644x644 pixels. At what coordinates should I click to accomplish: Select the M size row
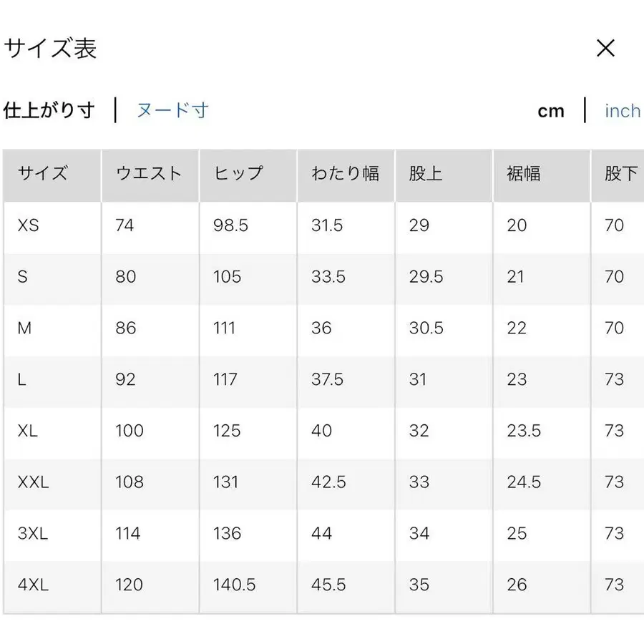tap(24, 328)
